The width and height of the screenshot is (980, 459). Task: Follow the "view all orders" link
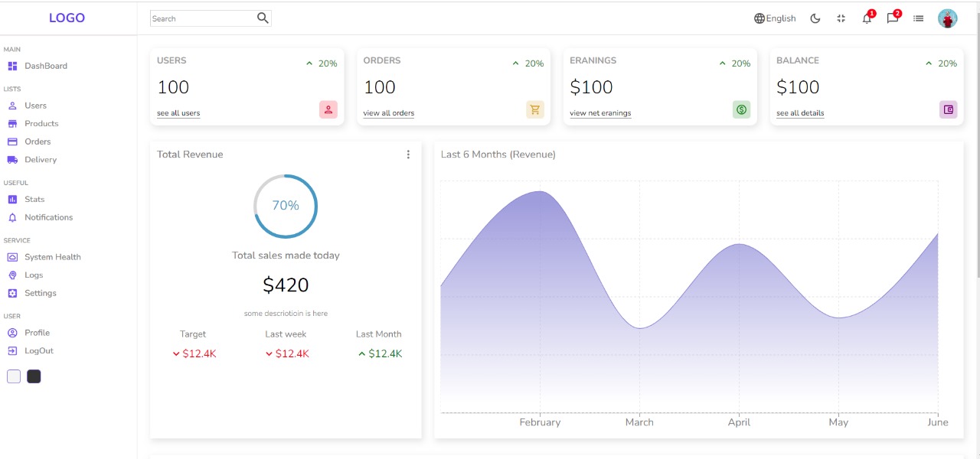click(389, 113)
